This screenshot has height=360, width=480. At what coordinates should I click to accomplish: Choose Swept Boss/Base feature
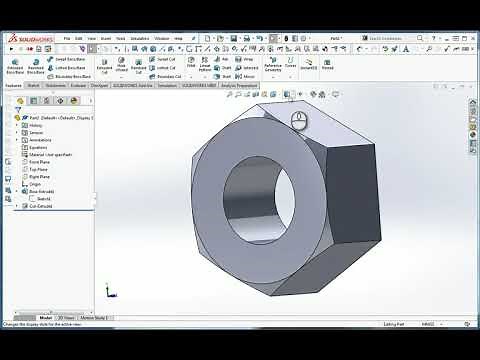(x=66, y=59)
